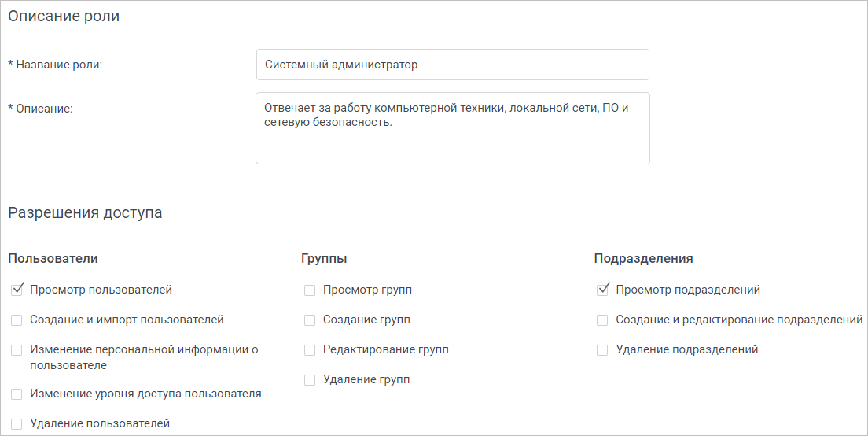Tick the Удаление подразделений checkbox

(602, 350)
